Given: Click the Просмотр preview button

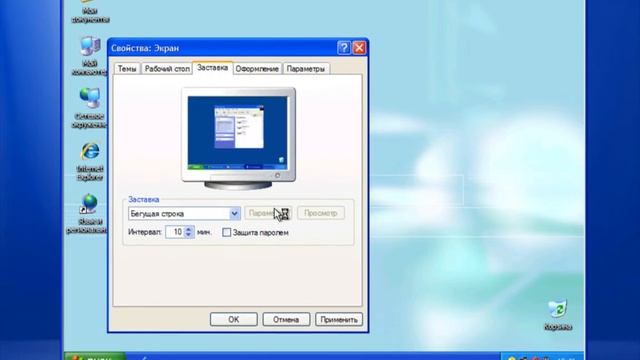Looking at the screenshot, I should pos(321,213).
